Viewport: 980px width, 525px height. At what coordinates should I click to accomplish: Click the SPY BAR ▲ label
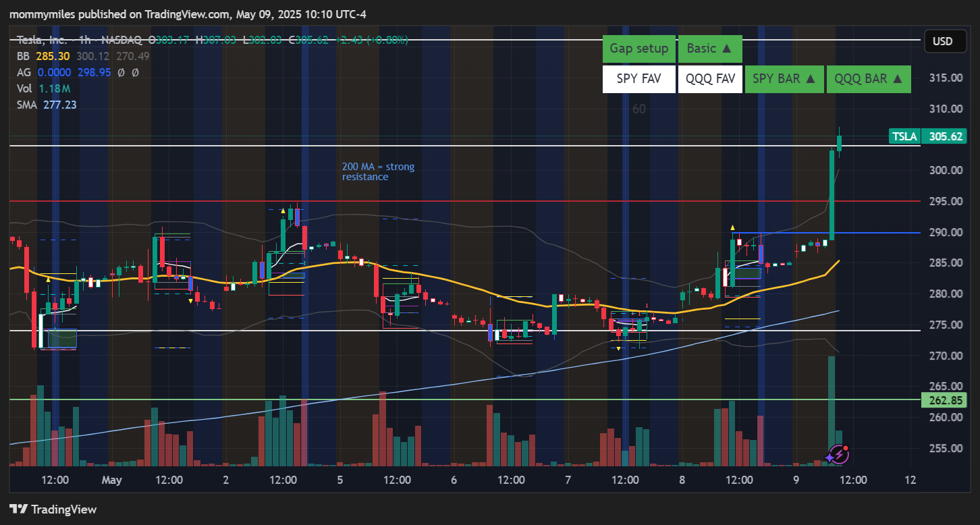[x=784, y=79]
